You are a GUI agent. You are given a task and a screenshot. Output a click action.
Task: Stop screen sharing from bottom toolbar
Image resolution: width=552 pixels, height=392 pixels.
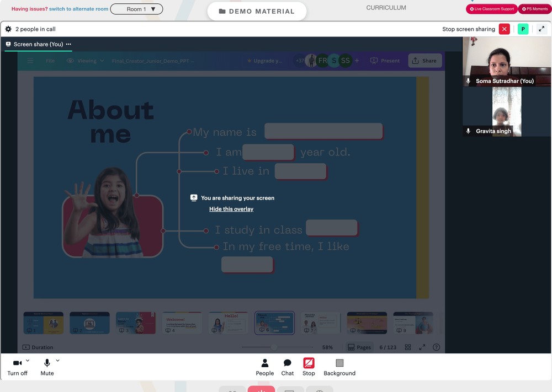tap(309, 367)
